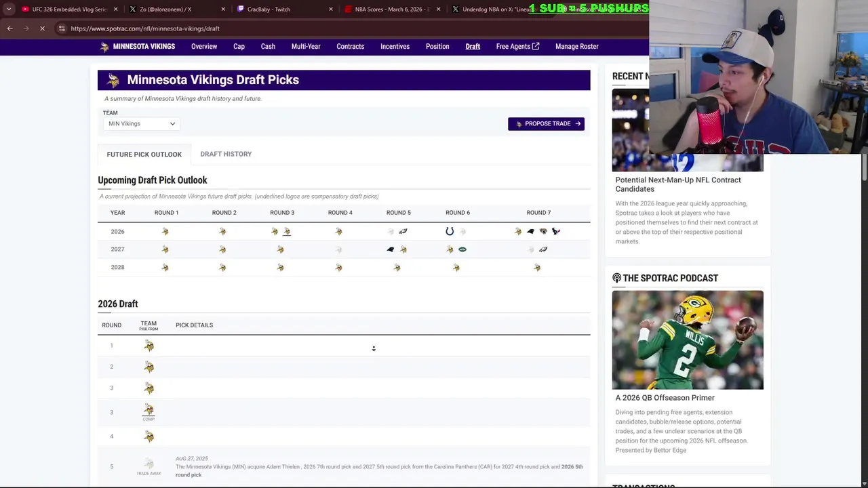
Task: Select the Draft History tab
Action: point(226,155)
